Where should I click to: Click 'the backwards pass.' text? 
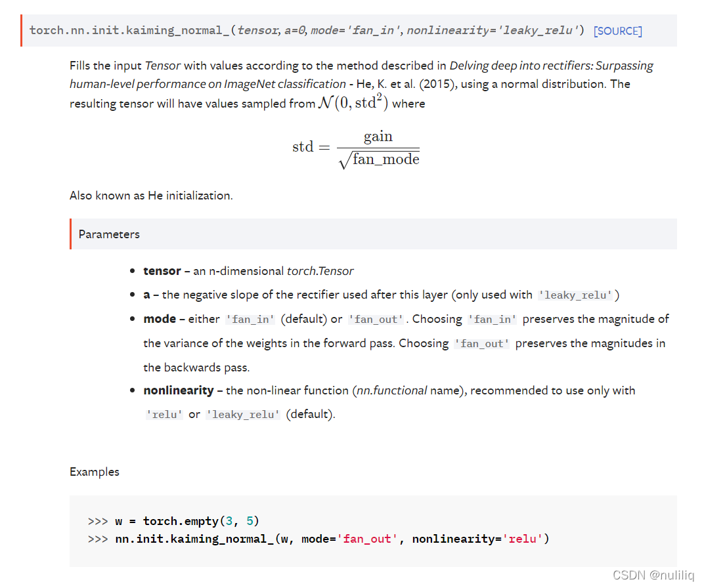[196, 367]
